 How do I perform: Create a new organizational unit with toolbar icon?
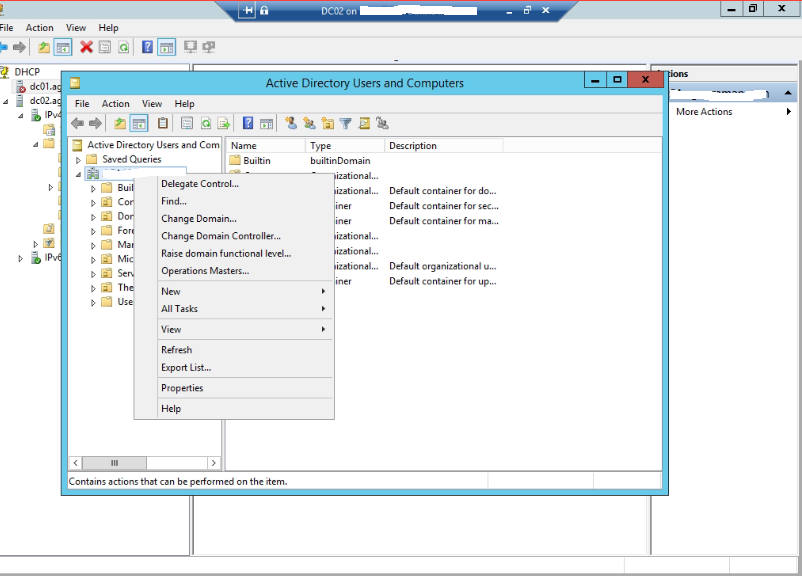327,123
